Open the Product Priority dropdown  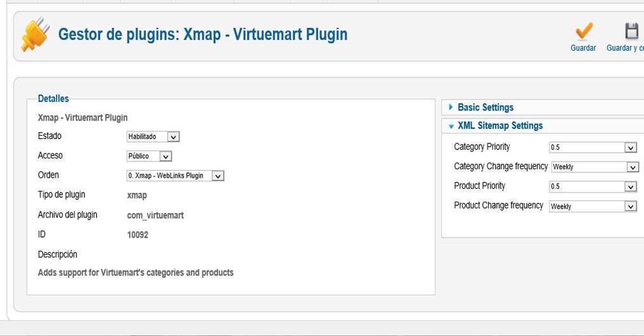pyautogui.click(x=593, y=186)
